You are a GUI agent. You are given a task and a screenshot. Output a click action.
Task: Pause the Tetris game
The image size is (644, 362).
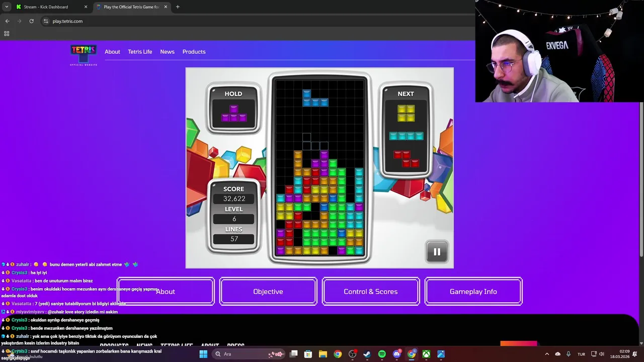[x=437, y=252]
